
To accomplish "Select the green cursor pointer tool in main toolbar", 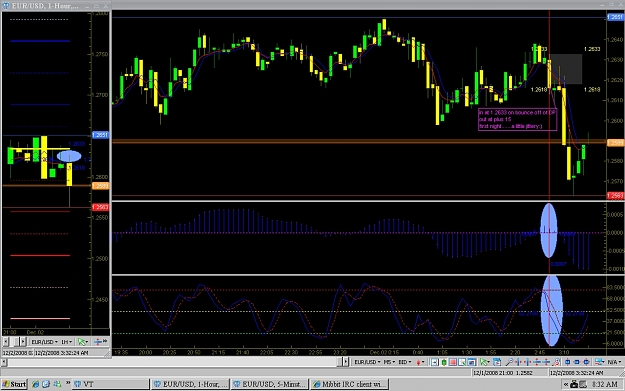I will click(x=484, y=362).
